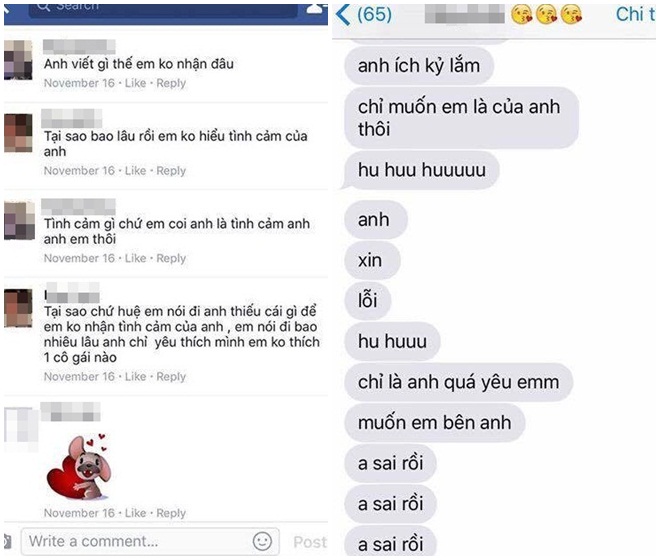Reply to the 'Tình cảm gì chứ' comment
The height and width of the screenshot is (560, 660).
(171, 259)
